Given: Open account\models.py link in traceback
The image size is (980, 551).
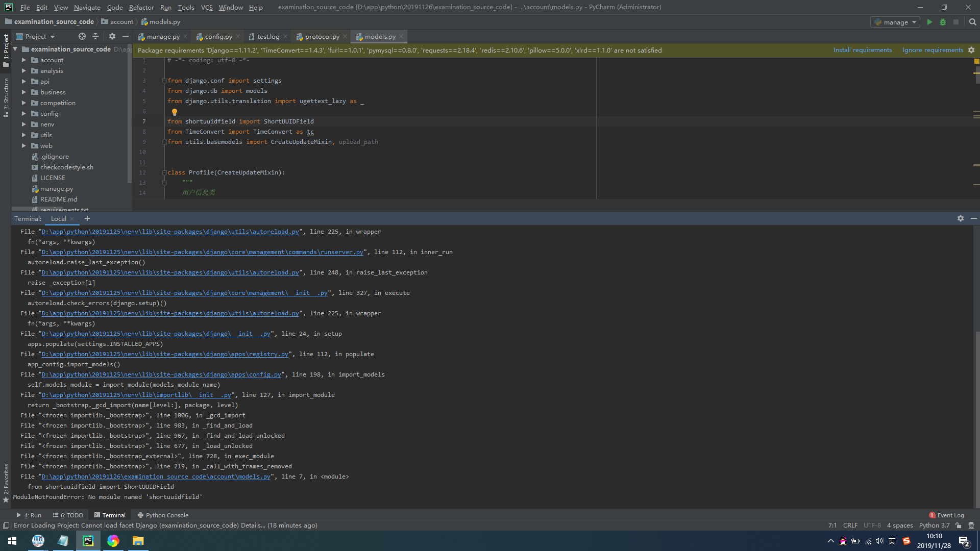Looking at the screenshot, I should click(x=156, y=477).
